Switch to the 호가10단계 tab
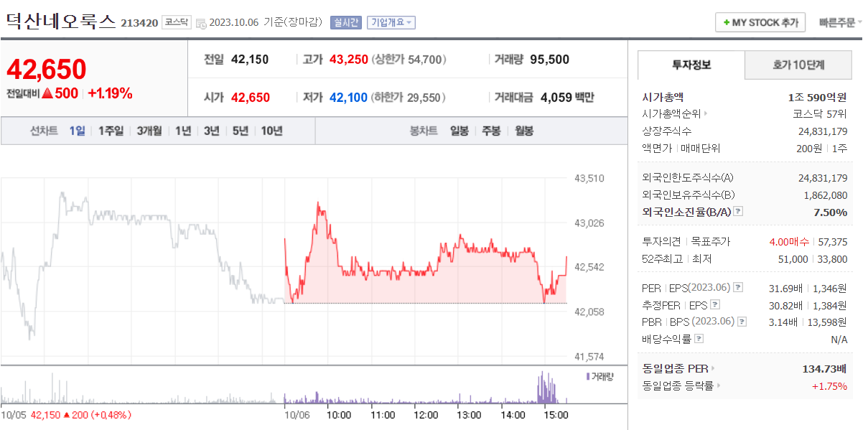 pos(798,65)
